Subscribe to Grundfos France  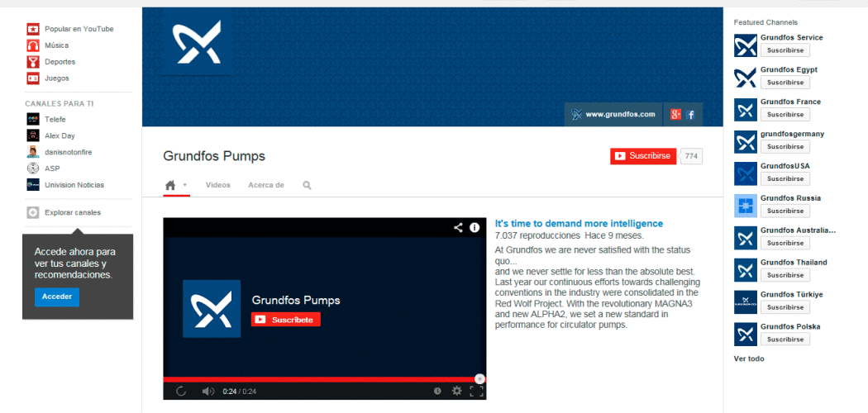point(785,115)
